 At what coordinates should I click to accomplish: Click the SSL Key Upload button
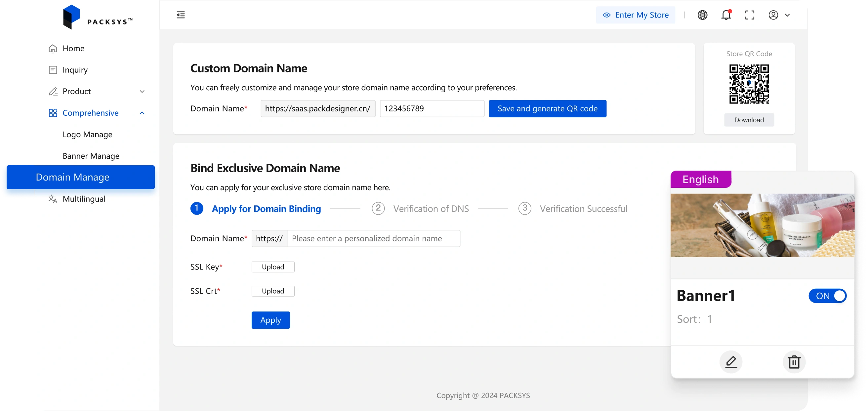tap(272, 267)
